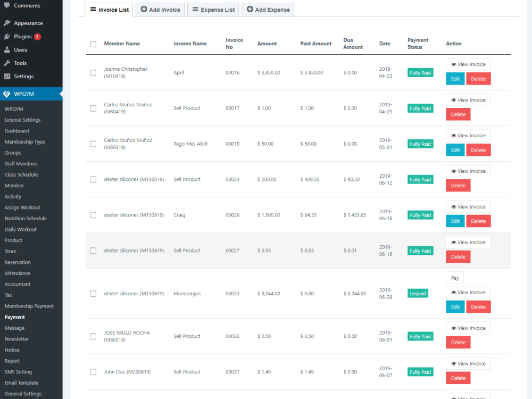Open the Payment sidebar item
The height and width of the screenshot is (399, 532).
pyautogui.click(x=14, y=317)
